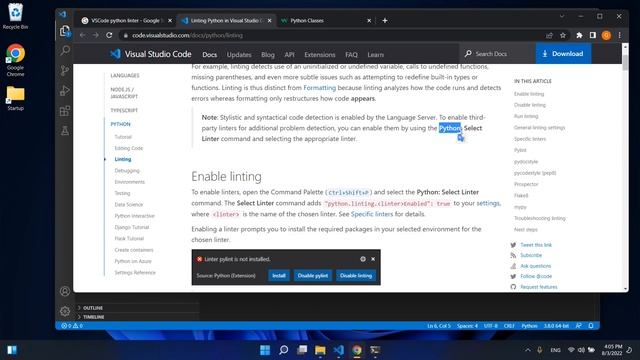Open Chrome tab search dropdown arrow
This screenshot has height=360, width=640.
coord(562,16)
